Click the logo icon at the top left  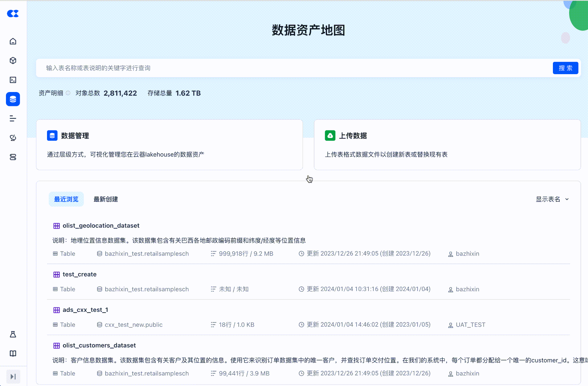13,14
